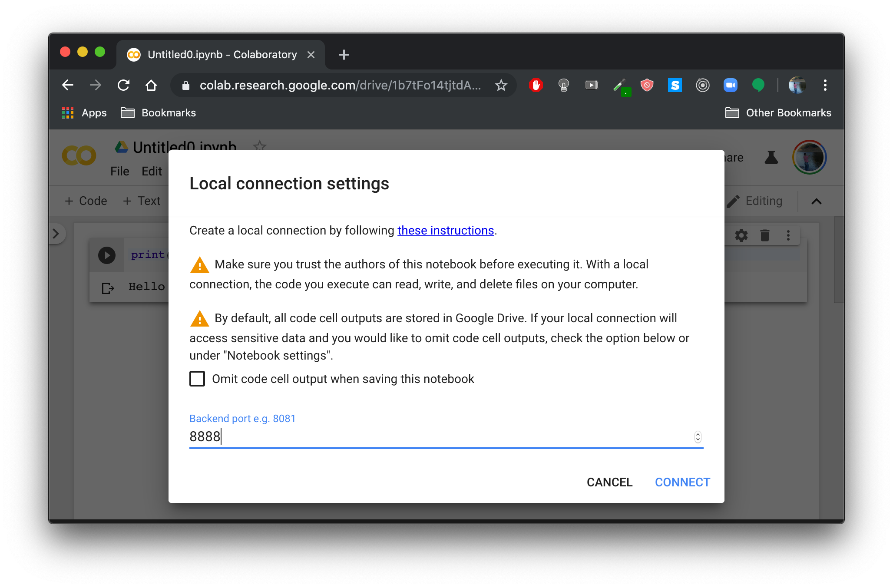Open the cell settings gear icon

click(741, 235)
